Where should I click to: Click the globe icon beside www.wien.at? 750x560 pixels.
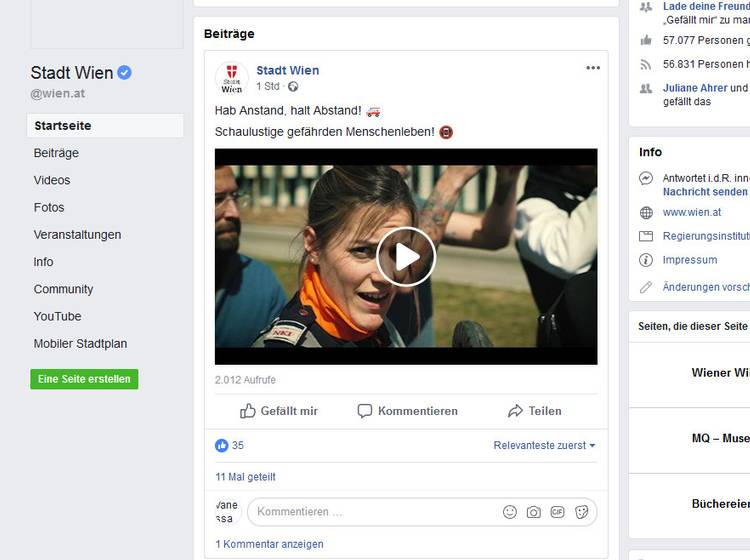(646, 213)
